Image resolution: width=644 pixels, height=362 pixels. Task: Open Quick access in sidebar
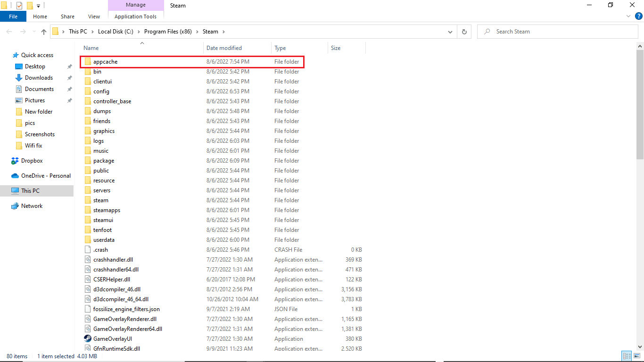click(37, 55)
